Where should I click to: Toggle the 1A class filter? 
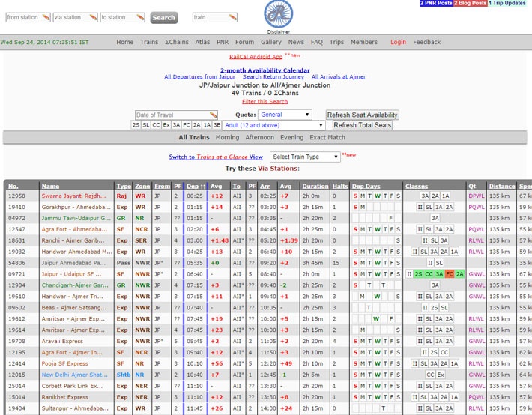point(207,125)
